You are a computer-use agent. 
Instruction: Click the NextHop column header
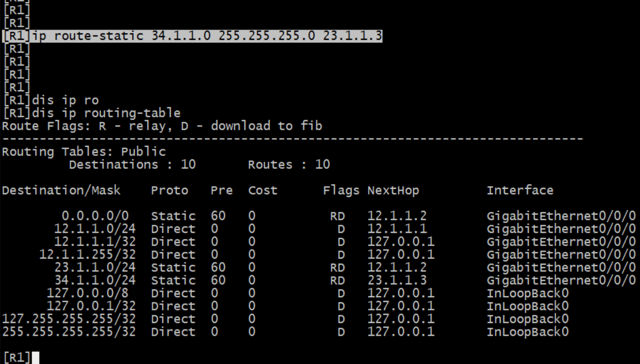[393, 191]
